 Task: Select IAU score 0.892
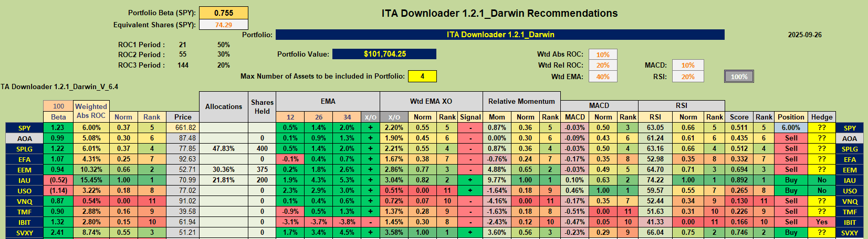[739, 180]
